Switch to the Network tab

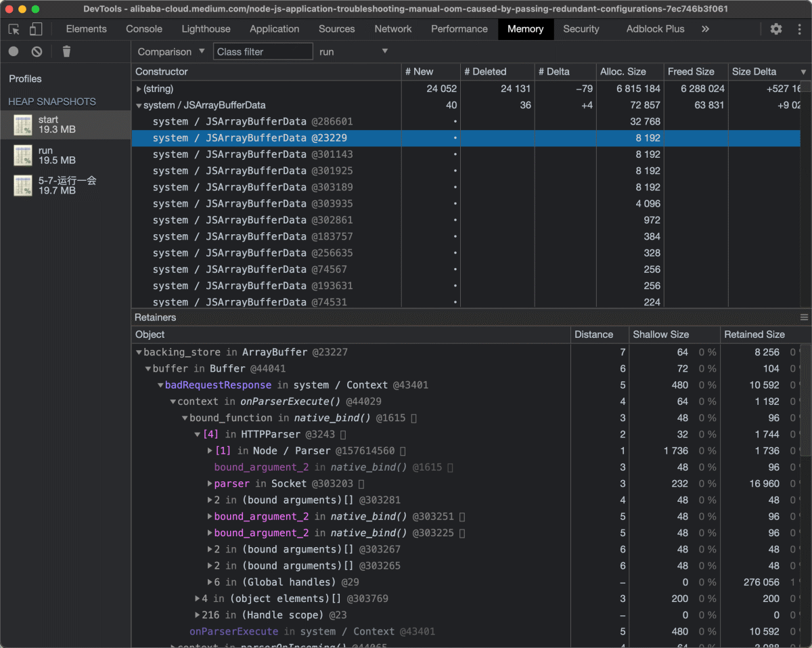click(x=392, y=29)
